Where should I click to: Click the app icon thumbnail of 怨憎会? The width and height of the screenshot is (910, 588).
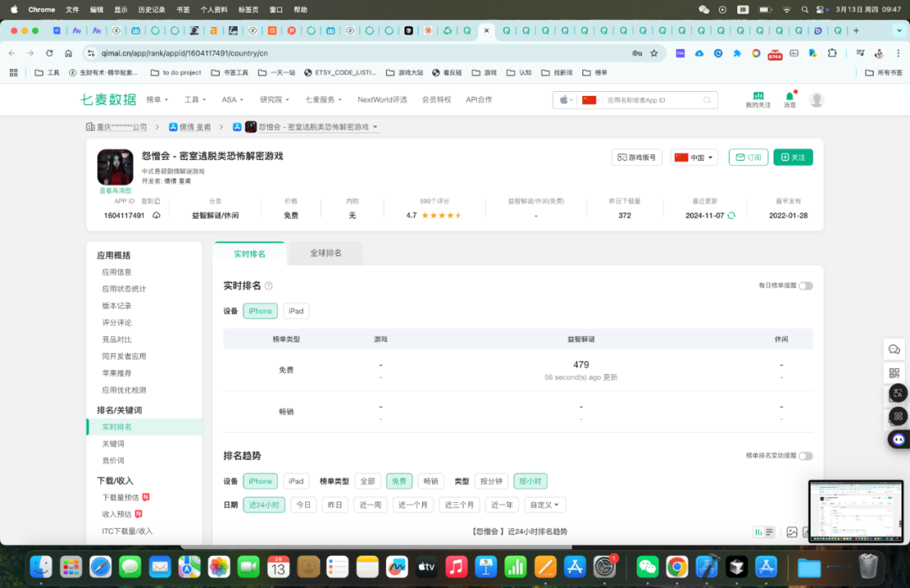[115, 167]
